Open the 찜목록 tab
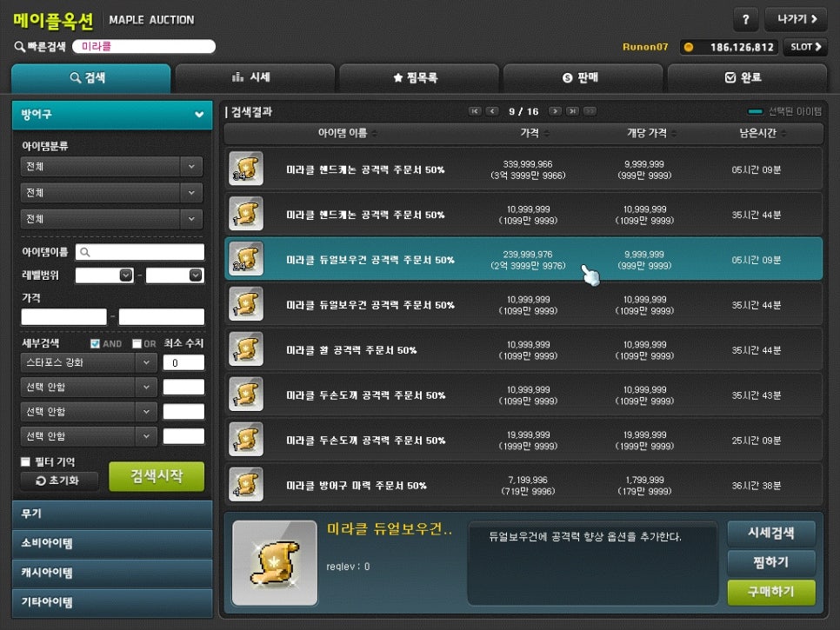Viewport: 840px width, 630px height. click(419, 78)
